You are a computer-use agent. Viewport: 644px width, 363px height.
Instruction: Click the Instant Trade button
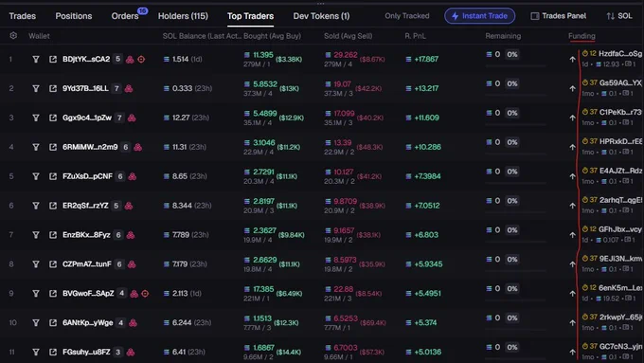click(x=480, y=16)
